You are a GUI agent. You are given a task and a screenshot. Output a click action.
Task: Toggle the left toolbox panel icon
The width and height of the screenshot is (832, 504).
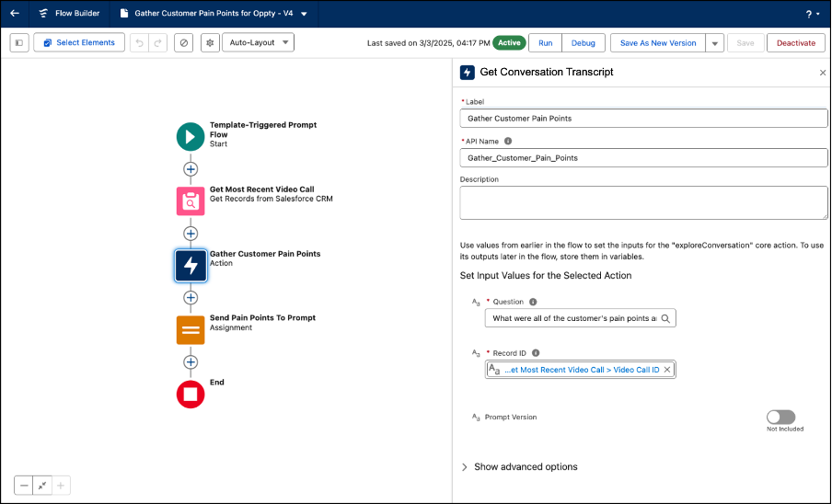pos(19,42)
